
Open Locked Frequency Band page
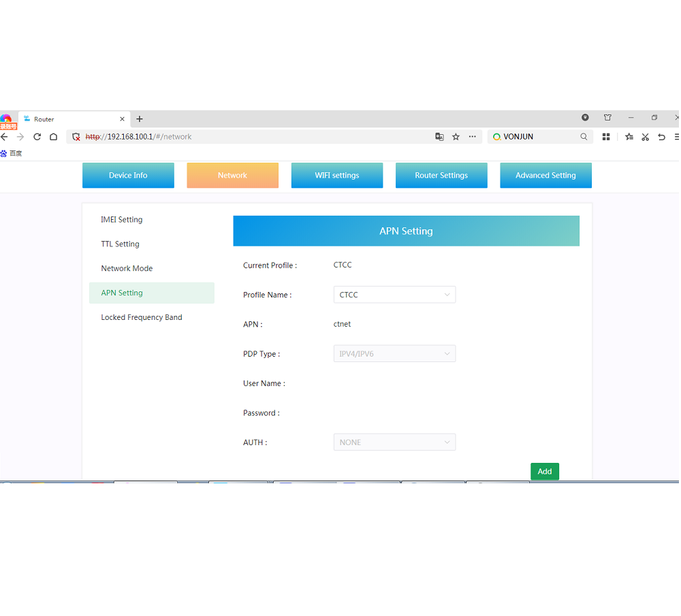pyautogui.click(x=142, y=317)
